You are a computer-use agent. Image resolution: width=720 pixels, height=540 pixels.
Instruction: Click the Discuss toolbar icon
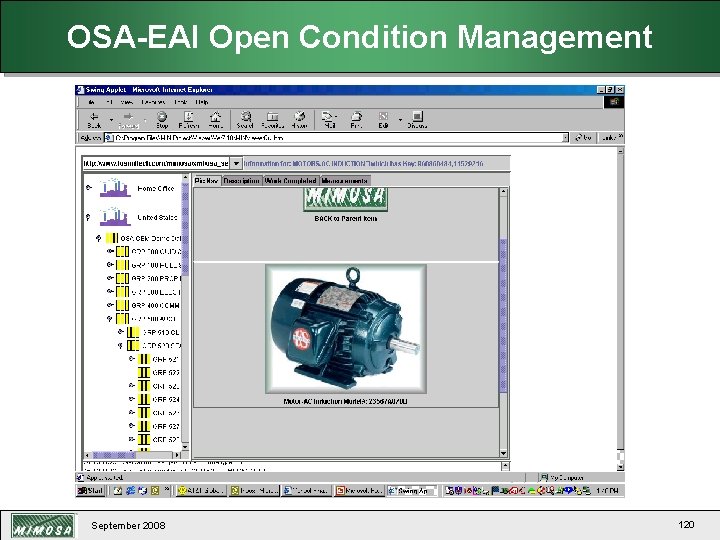(x=417, y=120)
